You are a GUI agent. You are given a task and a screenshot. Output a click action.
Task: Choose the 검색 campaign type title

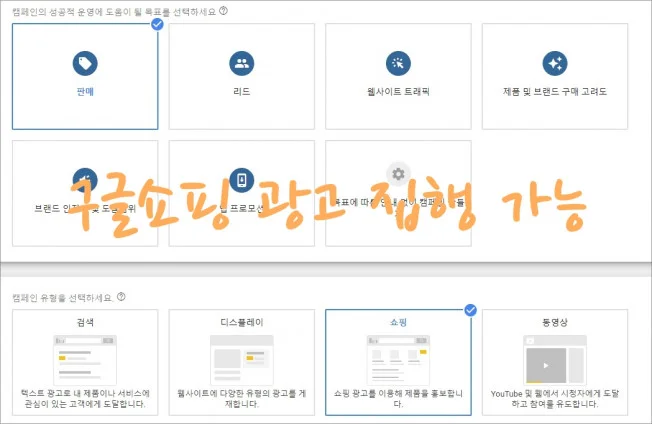point(85,322)
